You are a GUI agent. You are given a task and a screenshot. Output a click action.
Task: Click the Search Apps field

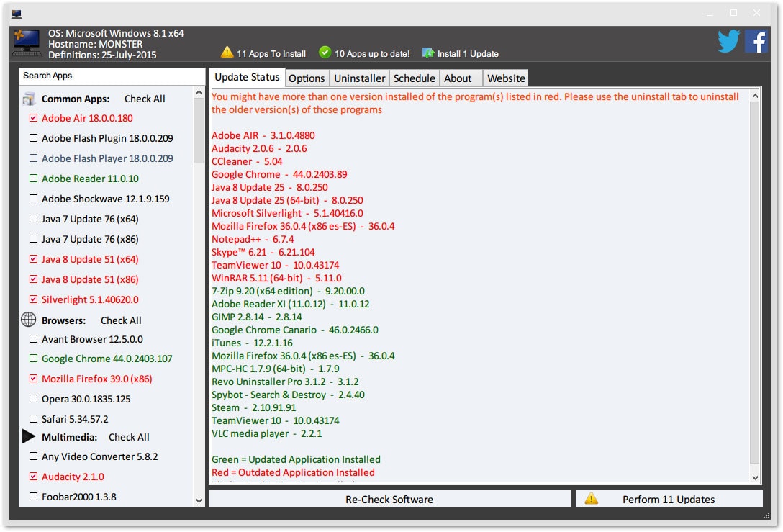point(112,76)
